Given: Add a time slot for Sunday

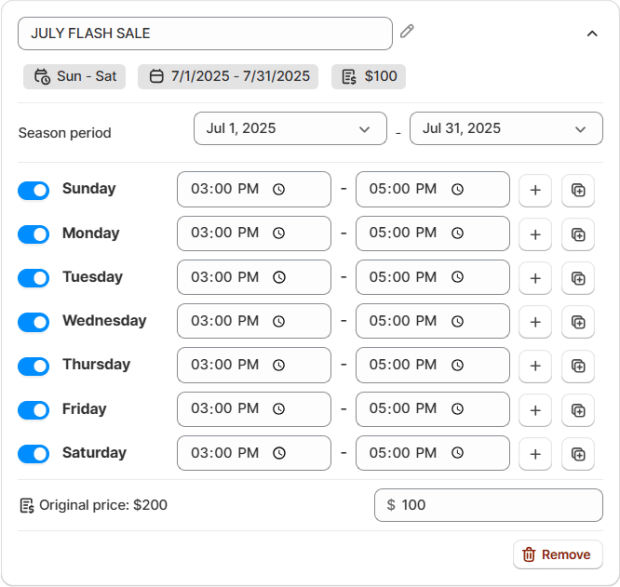Looking at the screenshot, I should [x=535, y=191].
